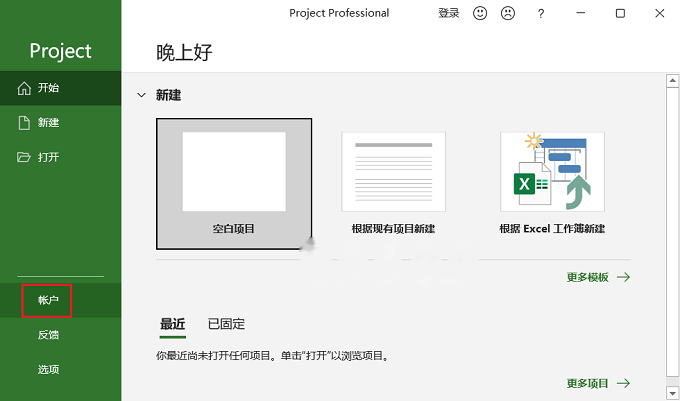Switch to the 已固定 tab

[226, 324]
